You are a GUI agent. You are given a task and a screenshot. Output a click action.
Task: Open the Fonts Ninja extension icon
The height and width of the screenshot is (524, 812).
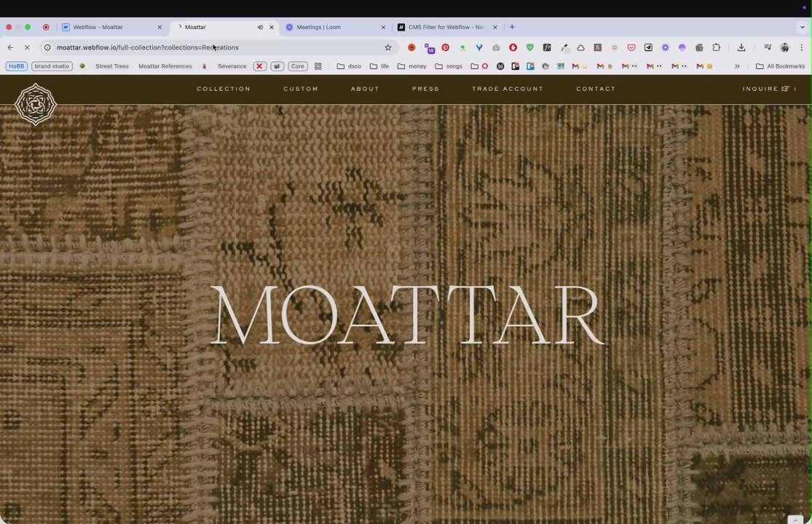[x=547, y=47]
